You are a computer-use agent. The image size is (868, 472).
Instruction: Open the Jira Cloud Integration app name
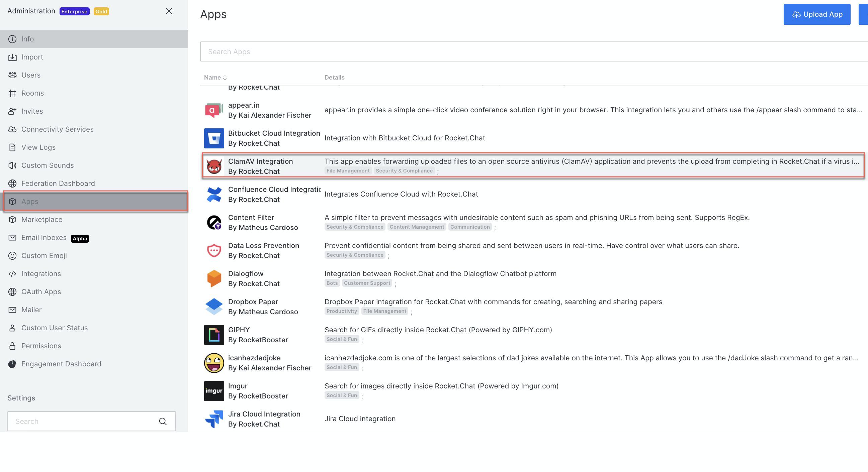(264, 415)
